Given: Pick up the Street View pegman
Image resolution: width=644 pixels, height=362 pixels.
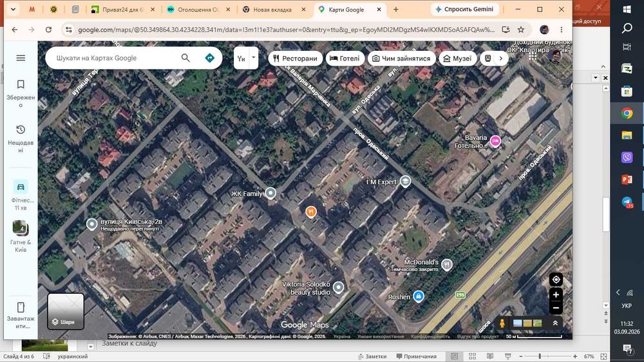Looking at the screenshot, I should [x=502, y=323].
